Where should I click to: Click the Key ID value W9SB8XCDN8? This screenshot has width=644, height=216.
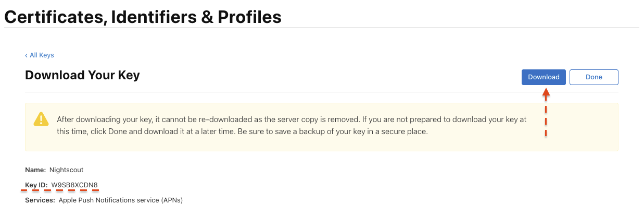[74, 185]
